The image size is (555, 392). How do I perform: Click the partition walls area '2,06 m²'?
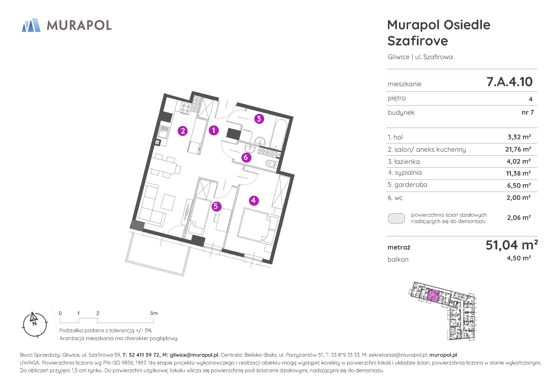pos(519,218)
